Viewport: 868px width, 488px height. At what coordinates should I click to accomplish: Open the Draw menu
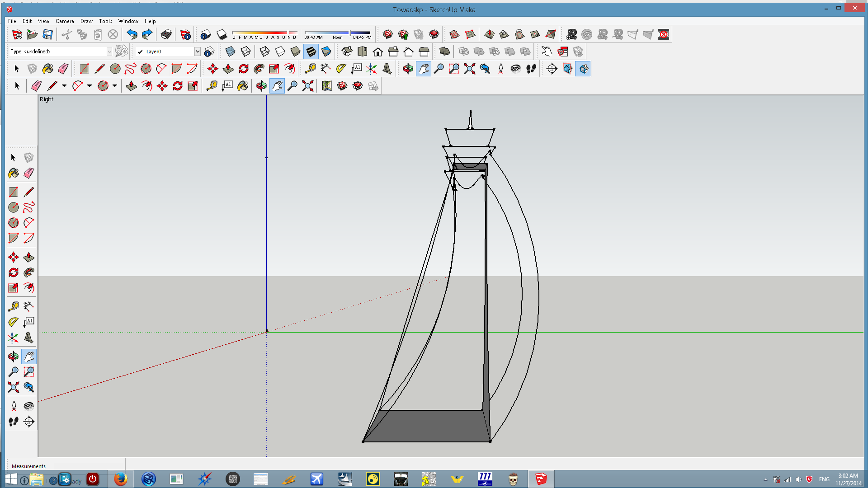(86, 21)
